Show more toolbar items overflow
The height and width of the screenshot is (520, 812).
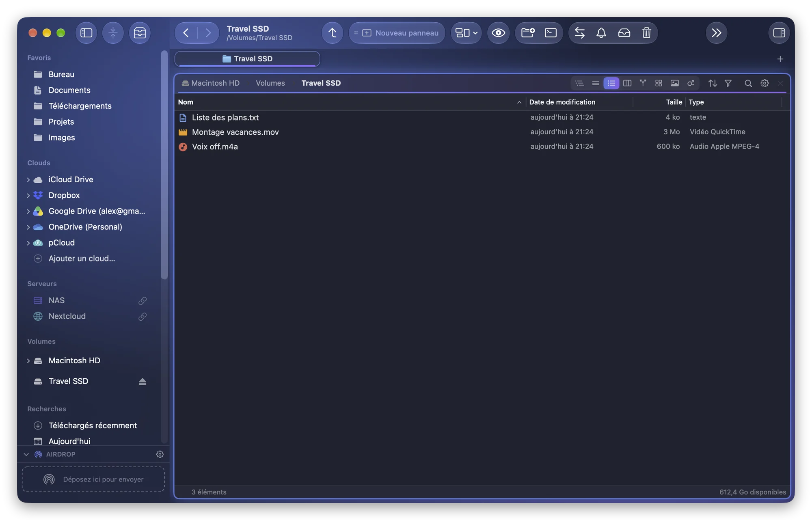716,33
